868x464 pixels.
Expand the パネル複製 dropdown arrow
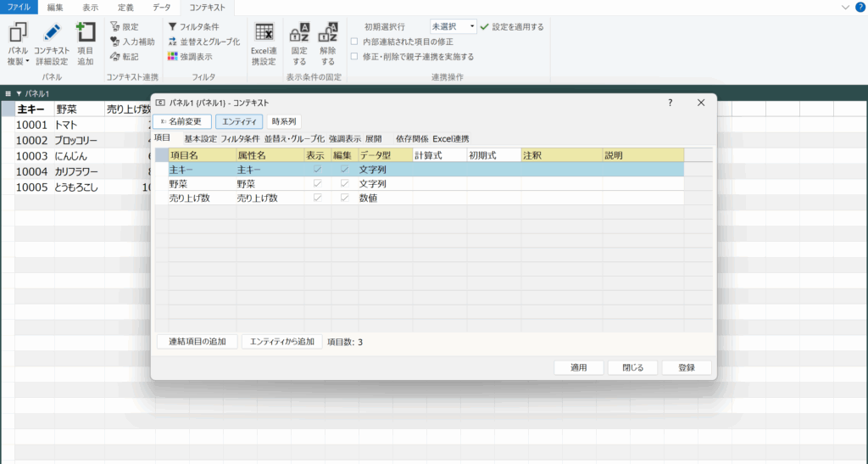coord(28,62)
